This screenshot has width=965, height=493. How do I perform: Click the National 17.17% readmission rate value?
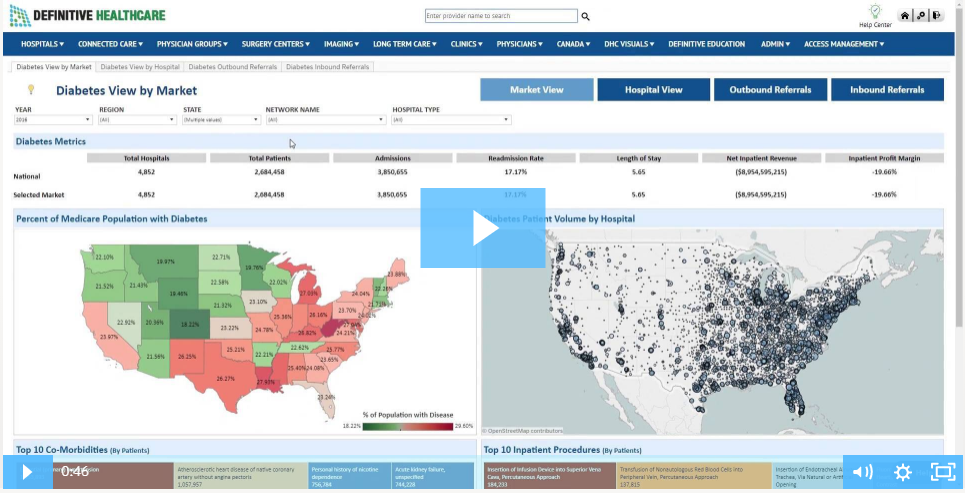[x=516, y=172]
